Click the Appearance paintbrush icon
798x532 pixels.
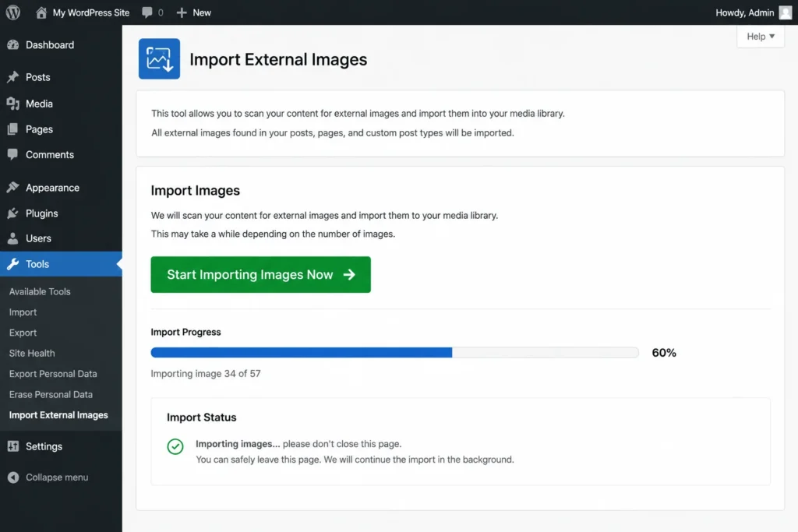click(x=13, y=187)
